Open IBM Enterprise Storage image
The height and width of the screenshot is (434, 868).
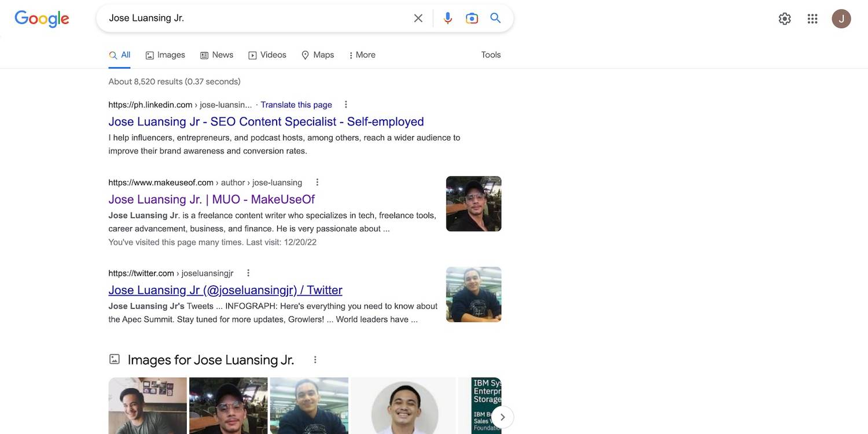[480, 406]
